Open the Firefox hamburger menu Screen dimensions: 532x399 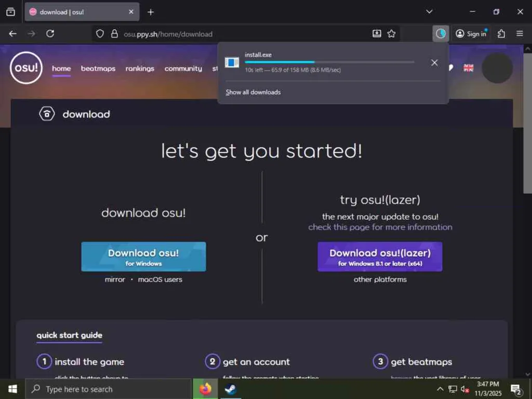520,34
